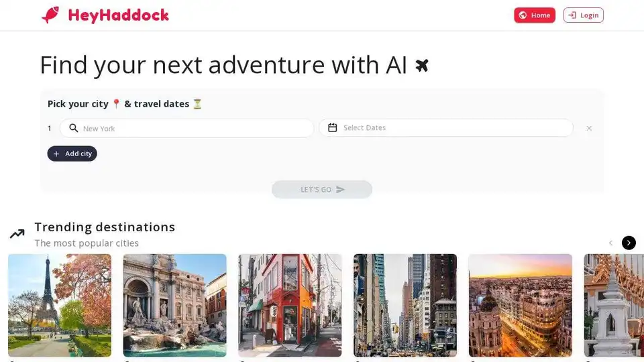
Task: Open the Trevi Fountain destination card
Action: click(174, 306)
